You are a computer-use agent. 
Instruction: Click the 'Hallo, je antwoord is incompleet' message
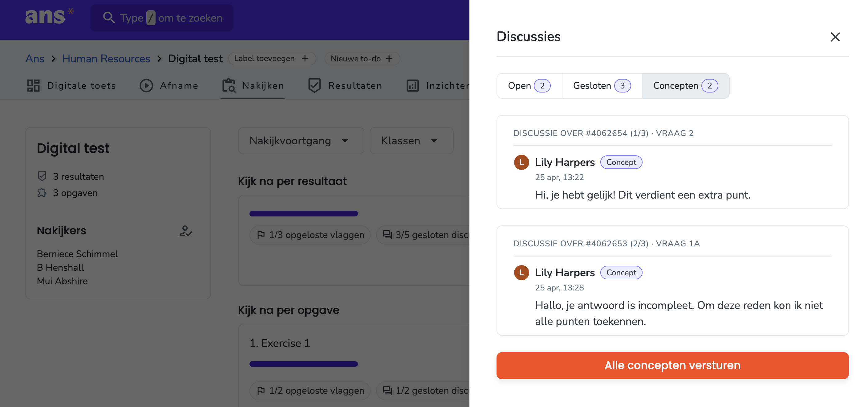pyautogui.click(x=679, y=313)
